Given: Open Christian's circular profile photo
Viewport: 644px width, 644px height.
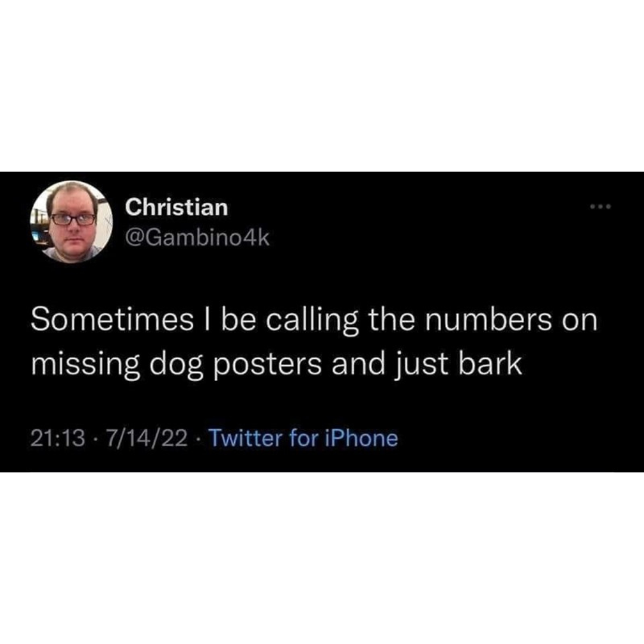Looking at the screenshot, I should pos(72,222).
